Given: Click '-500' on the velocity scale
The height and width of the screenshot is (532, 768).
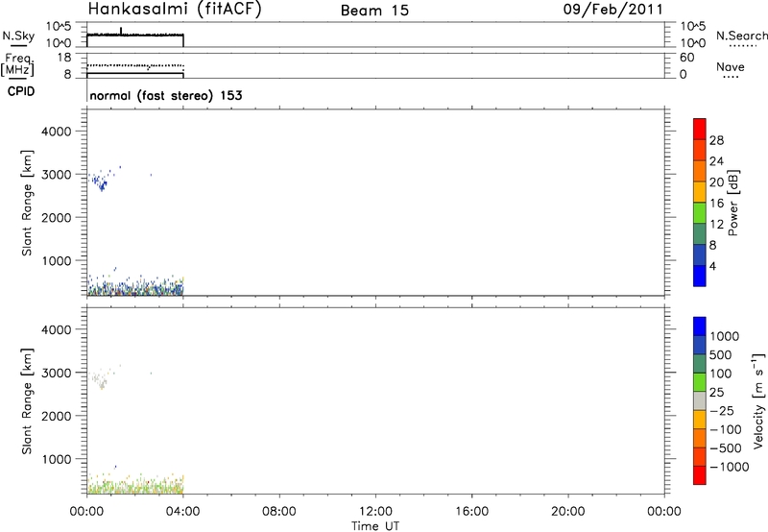Looking at the screenshot, I should 726,447.
